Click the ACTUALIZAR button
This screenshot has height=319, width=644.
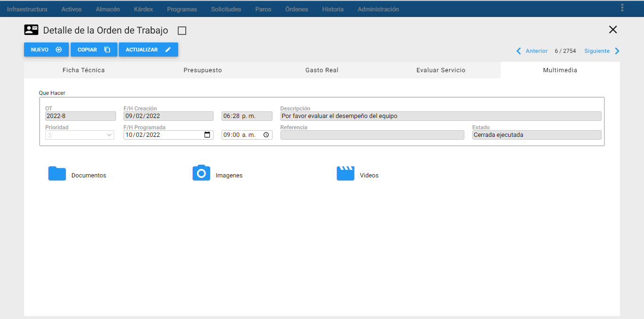[x=149, y=50]
